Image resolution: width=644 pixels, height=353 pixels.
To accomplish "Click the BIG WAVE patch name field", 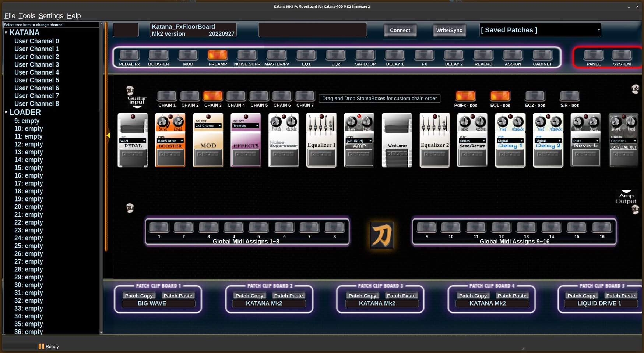I will click(158, 303).
